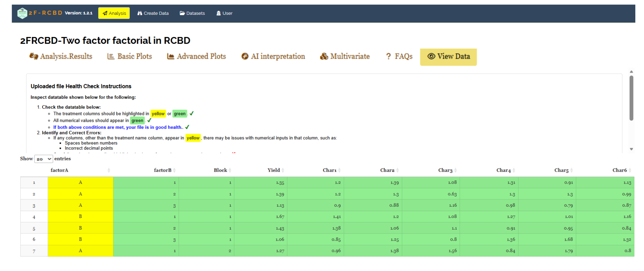Select the View Data tab
The width and height of the screenshot is (644, 271).
(448, 57)
